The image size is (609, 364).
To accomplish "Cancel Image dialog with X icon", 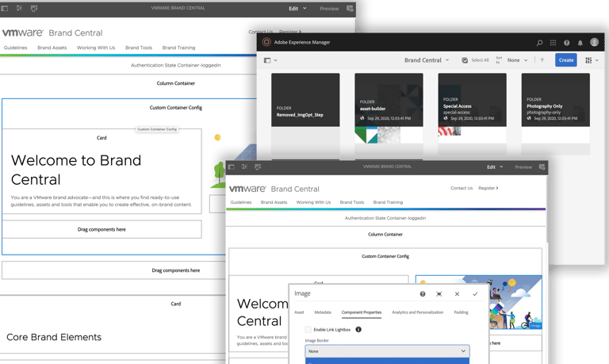I will (x=457, y=294).
